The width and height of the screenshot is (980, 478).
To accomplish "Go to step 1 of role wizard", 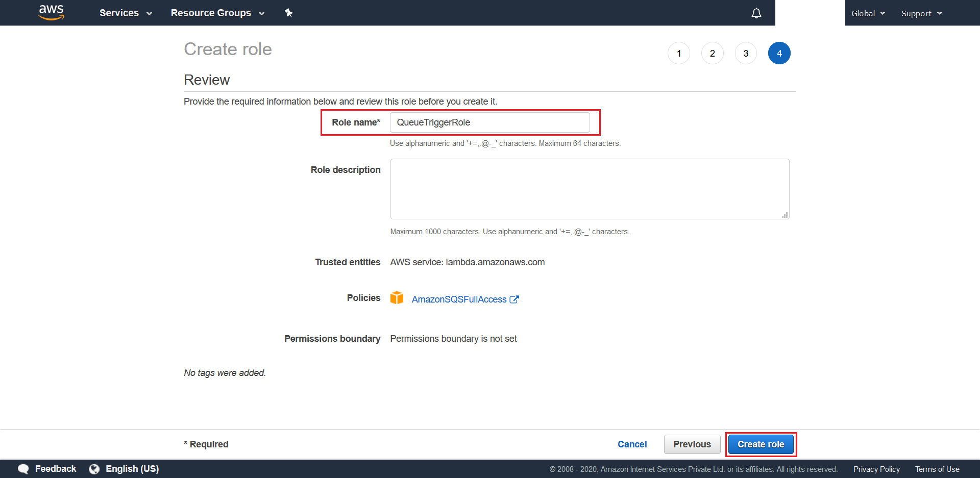I will click(679, 53).
